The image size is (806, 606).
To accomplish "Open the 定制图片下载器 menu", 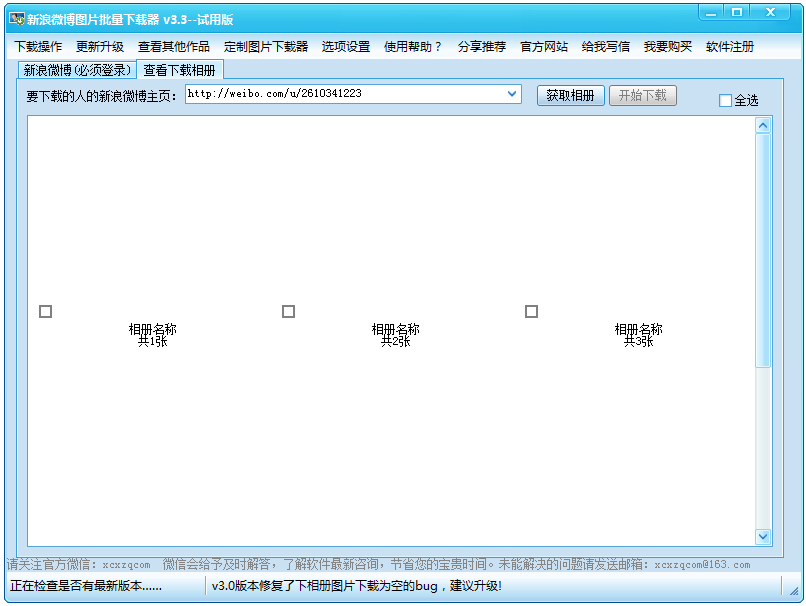I will (266, 47).
